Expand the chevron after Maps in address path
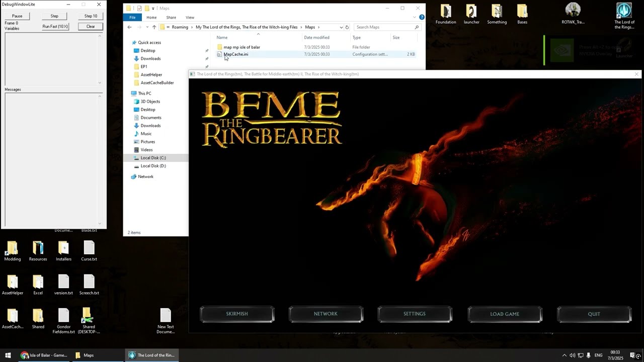Viewport: 644px width, 362px height. point(318,27)
